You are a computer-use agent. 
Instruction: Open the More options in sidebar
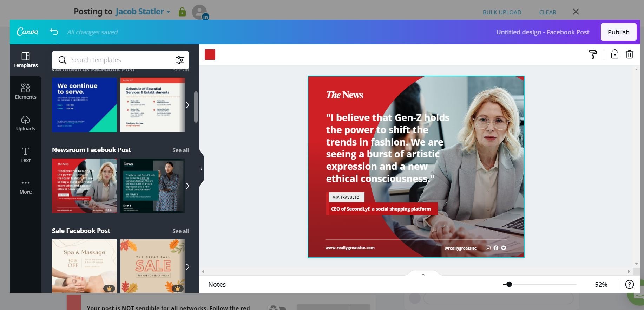point(26,187)
